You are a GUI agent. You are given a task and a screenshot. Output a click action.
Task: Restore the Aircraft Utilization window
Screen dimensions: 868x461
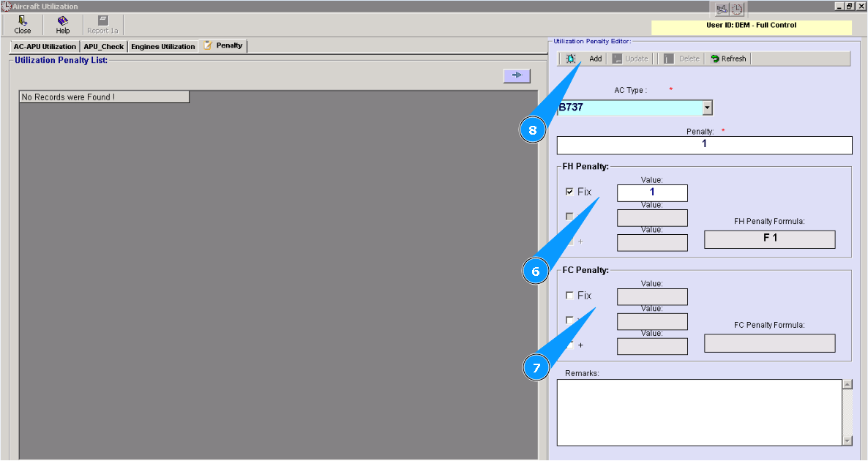850,6
